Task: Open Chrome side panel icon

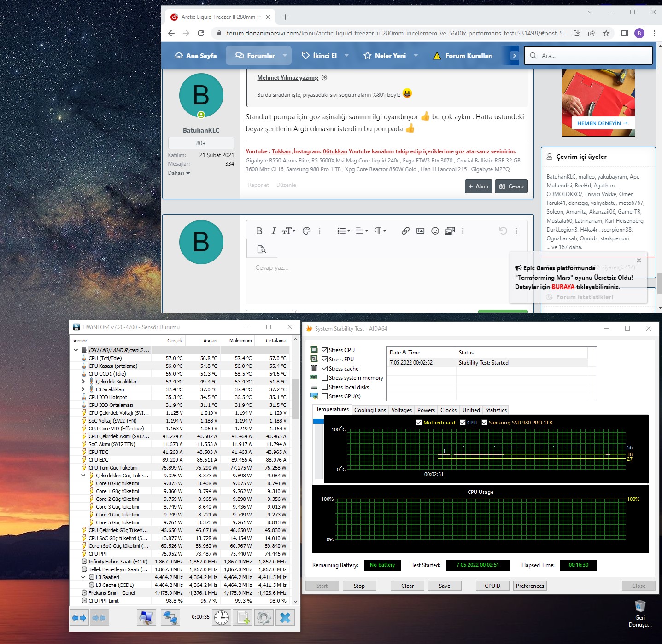Action: (x=625, y=33)
